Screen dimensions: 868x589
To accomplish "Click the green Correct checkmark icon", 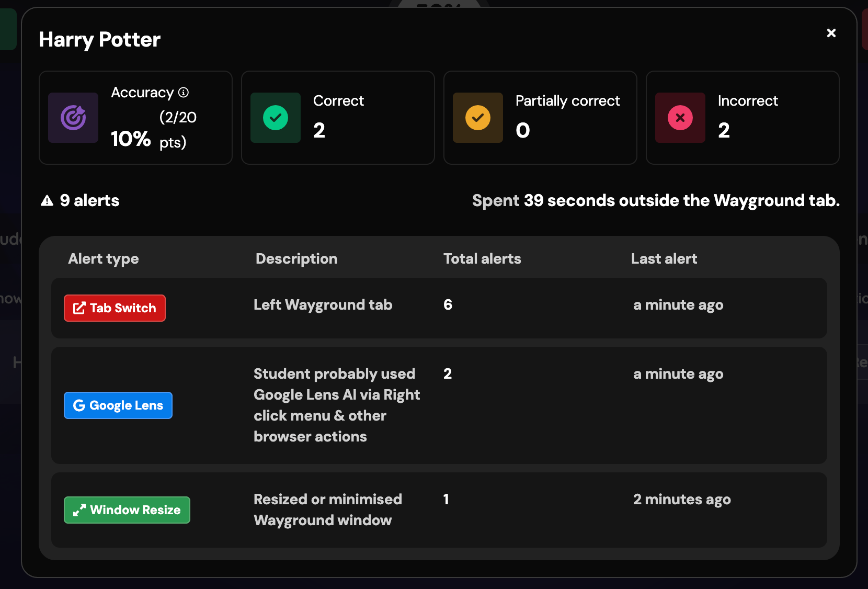I will click(x=276, y=118).
